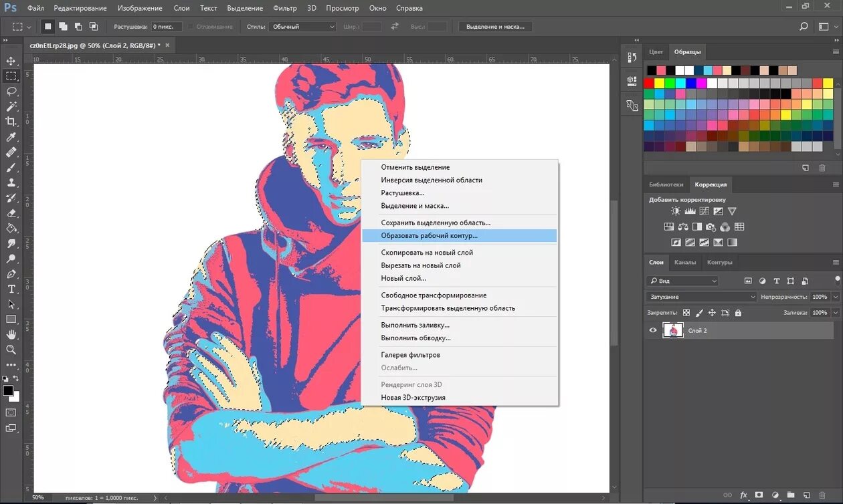Select the Eraser tool
This screenshot has width=843, height=504.
pyautogui.click(x=11, y=213)
